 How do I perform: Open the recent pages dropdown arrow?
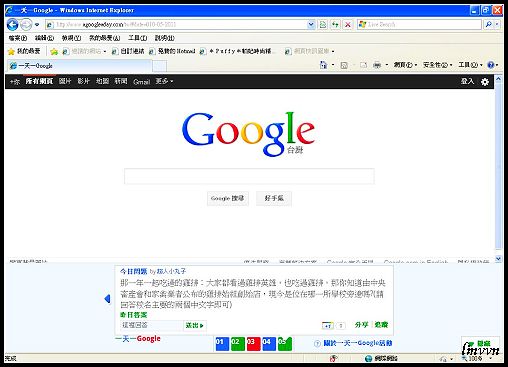[x=37, y=25]
